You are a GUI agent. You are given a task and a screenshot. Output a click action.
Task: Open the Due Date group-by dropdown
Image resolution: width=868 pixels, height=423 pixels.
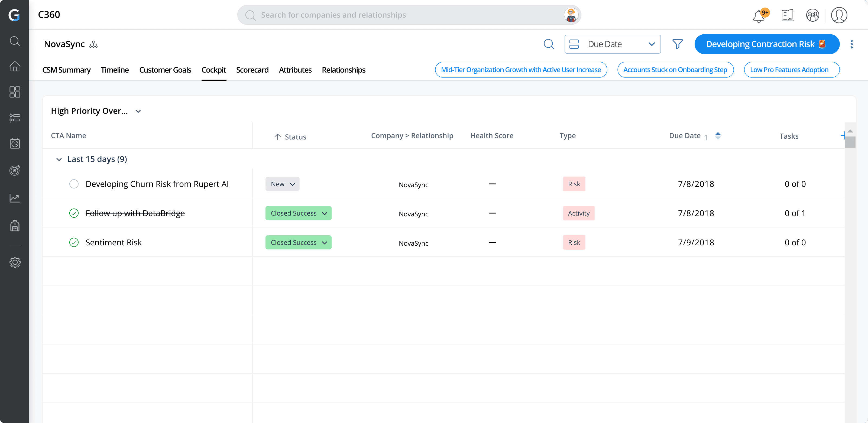(612, 44)
